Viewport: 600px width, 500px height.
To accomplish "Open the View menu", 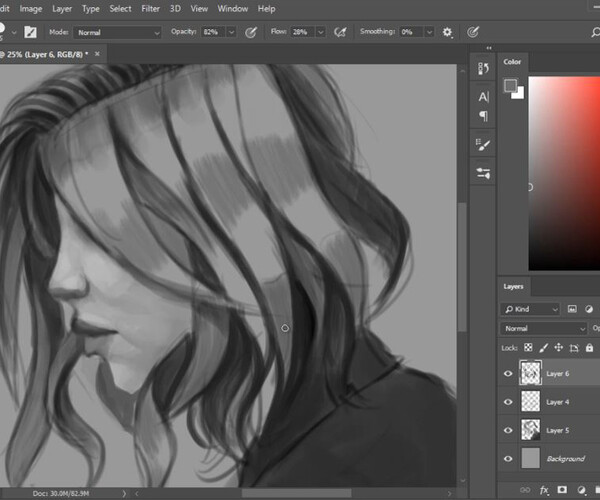I will [x=199, y=9].
